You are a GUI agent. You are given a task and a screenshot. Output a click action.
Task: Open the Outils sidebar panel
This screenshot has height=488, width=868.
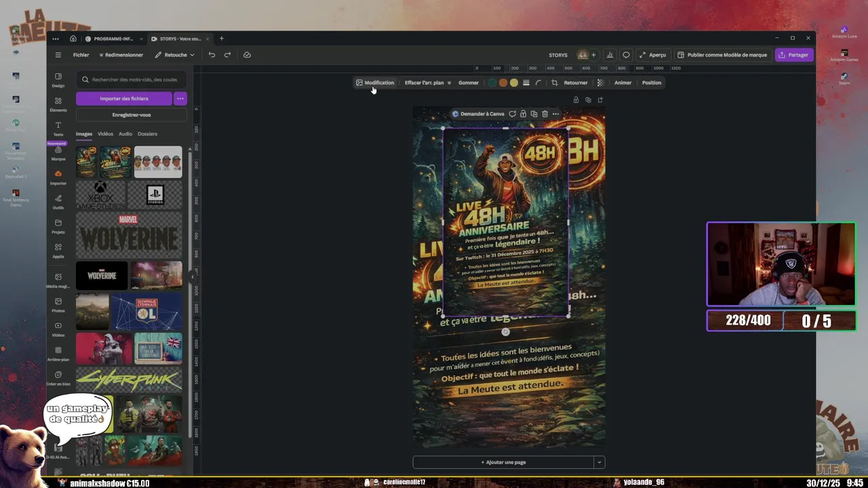(58, 201)
